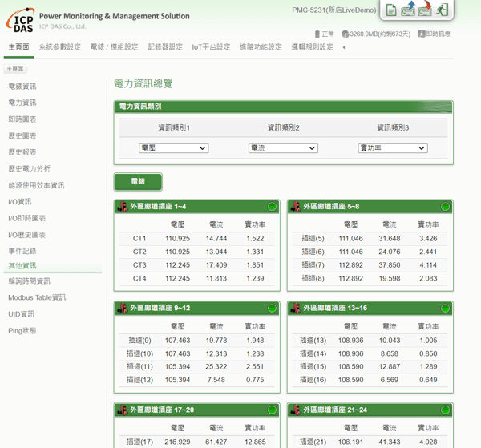Click the battery status icon
Screen dimensions: 481x448
pos(317,34)
